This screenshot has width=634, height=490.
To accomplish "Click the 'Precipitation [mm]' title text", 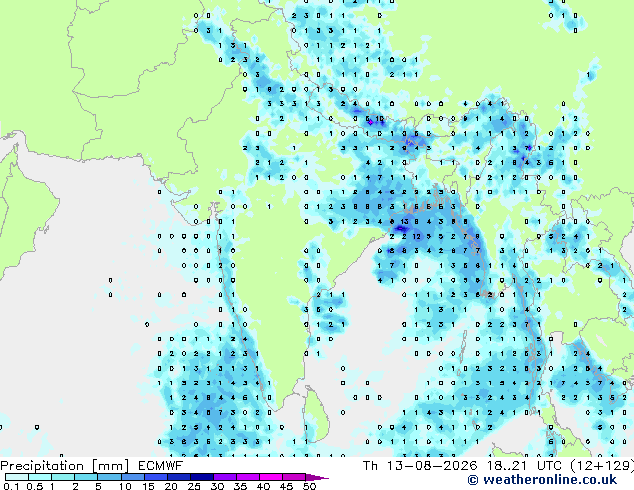I will pos(65,466).
